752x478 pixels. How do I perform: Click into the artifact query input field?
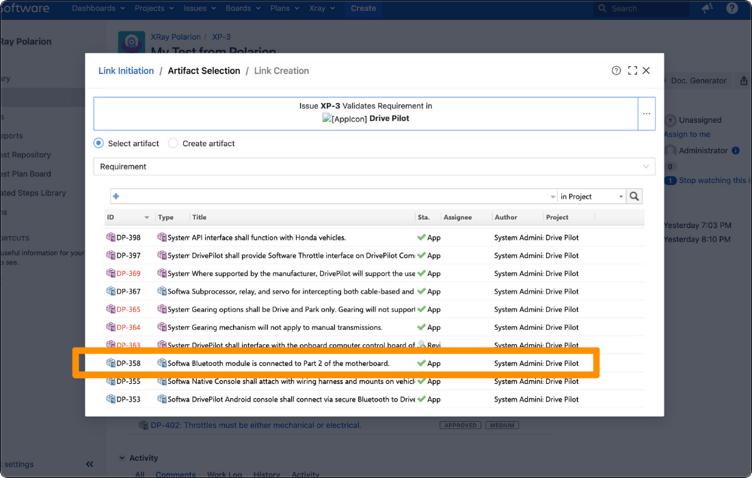coord(333,196)
